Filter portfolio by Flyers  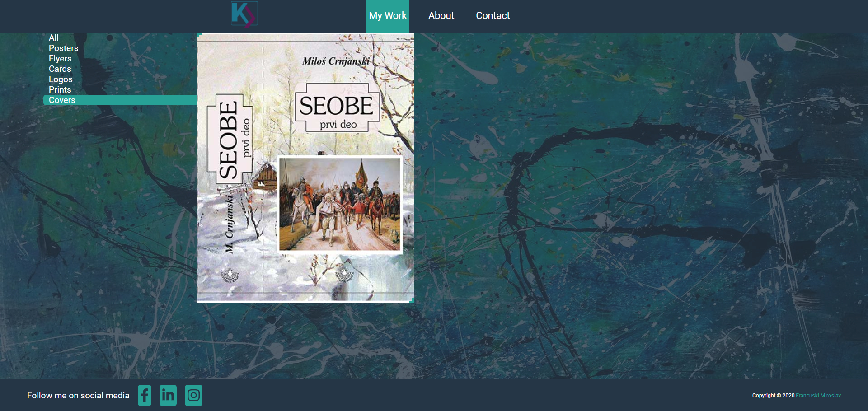(60, 58)
